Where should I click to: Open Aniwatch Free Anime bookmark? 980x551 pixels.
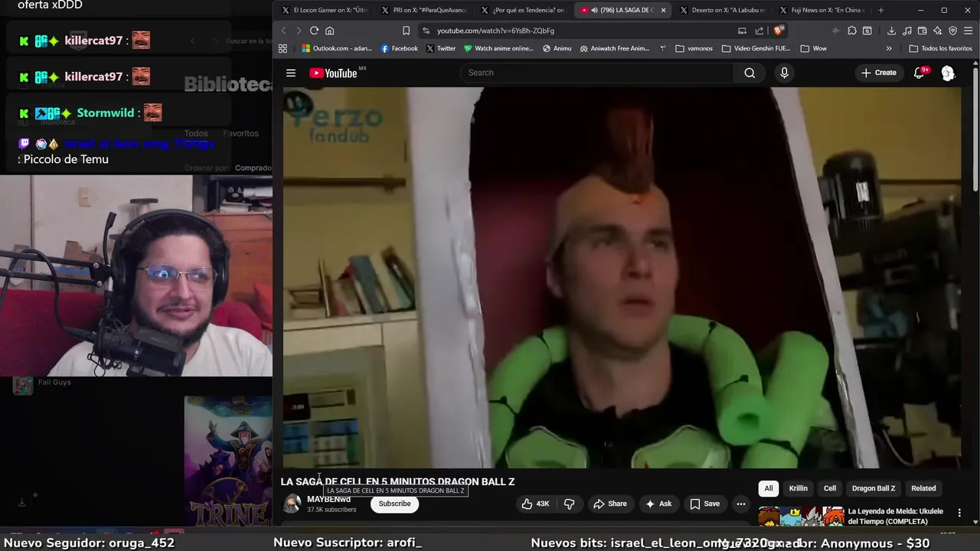615,48
